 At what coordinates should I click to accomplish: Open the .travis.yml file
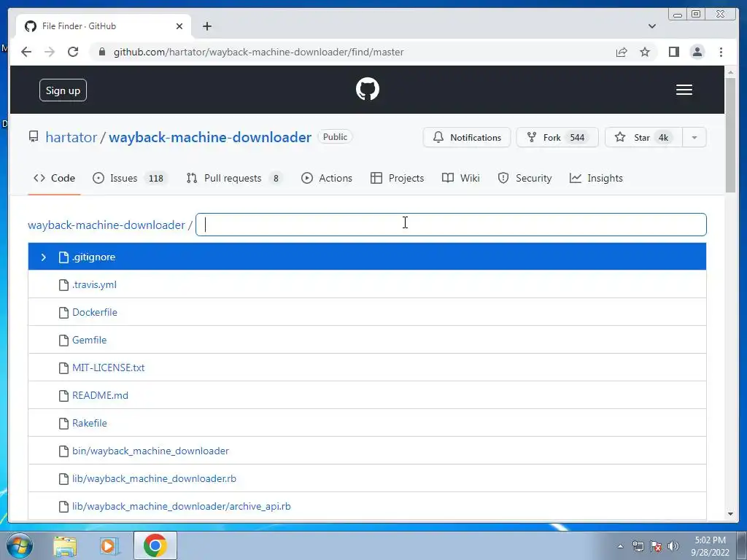[x=94, y=285]
